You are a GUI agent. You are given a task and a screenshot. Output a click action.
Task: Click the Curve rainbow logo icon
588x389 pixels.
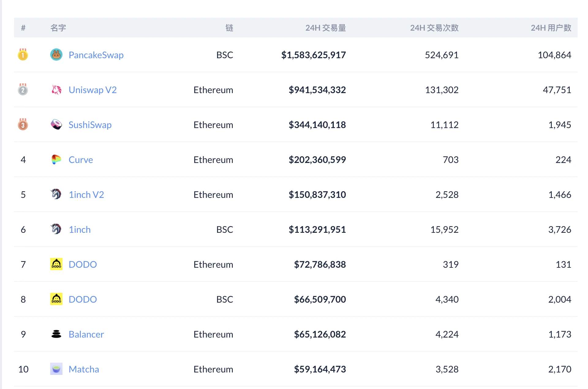pos(56,160)
